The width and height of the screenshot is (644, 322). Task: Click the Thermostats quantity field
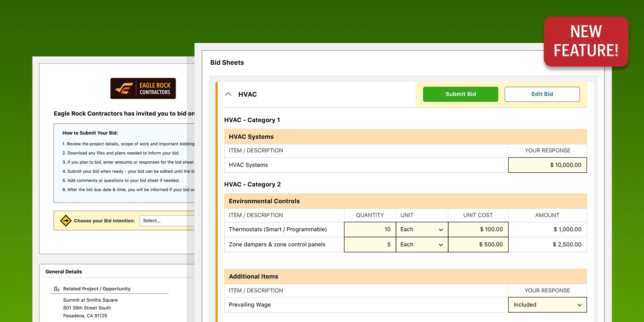coord(370,229)
